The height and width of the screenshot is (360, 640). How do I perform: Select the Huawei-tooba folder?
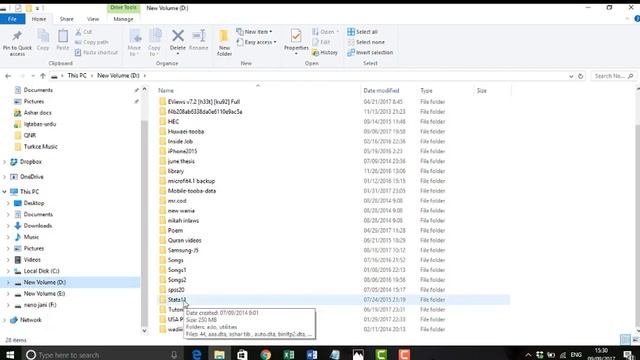pos(186,131)
